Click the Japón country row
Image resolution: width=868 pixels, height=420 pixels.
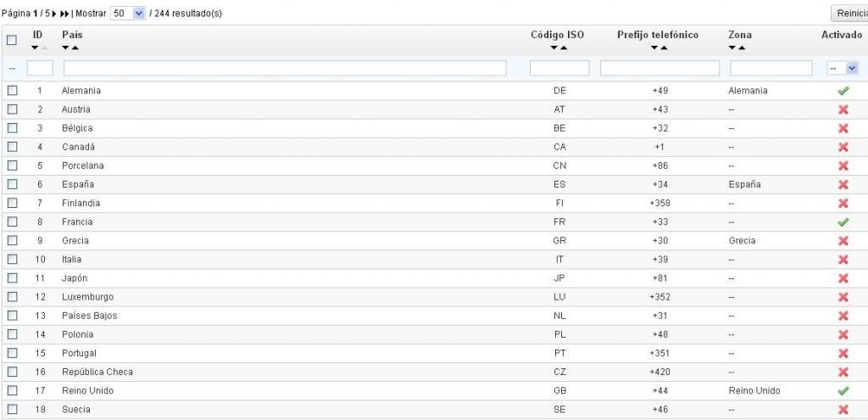[x=75, y=278]
